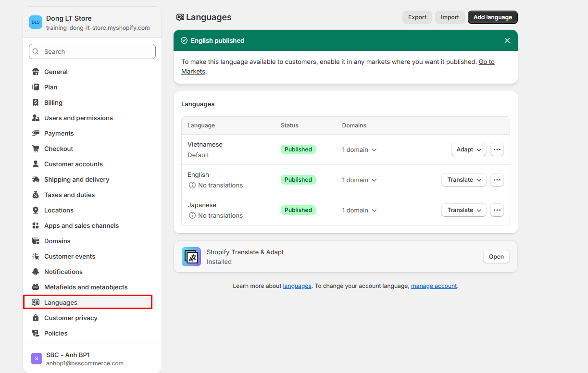
Task: Open Shipping and delivery settings
Action: coord(76,179)
